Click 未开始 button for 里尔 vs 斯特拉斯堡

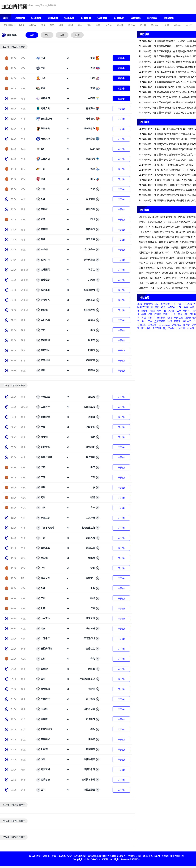pos(121,790)
